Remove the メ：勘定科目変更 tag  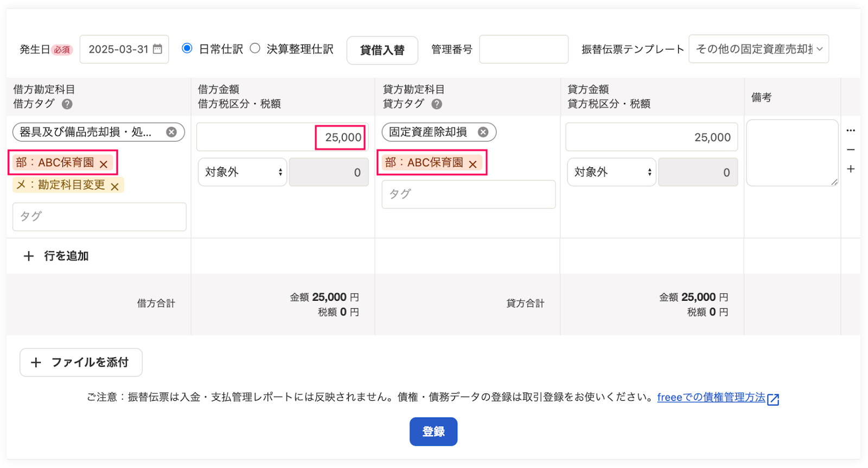tap(114, 186)
